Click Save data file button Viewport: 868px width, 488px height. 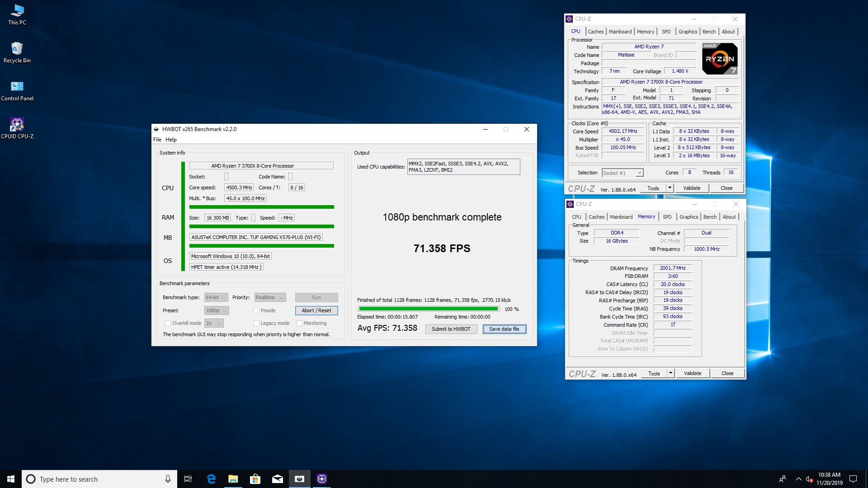(504, 329)
